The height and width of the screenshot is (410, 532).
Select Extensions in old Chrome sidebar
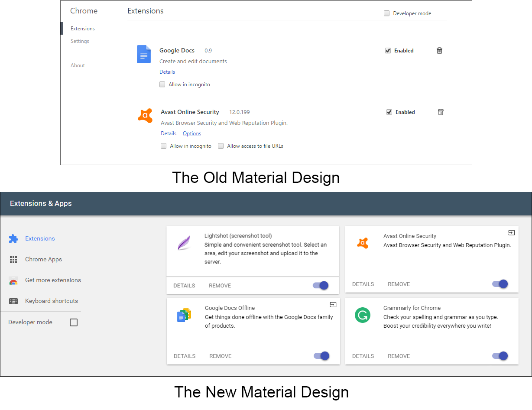coord(83,29)
